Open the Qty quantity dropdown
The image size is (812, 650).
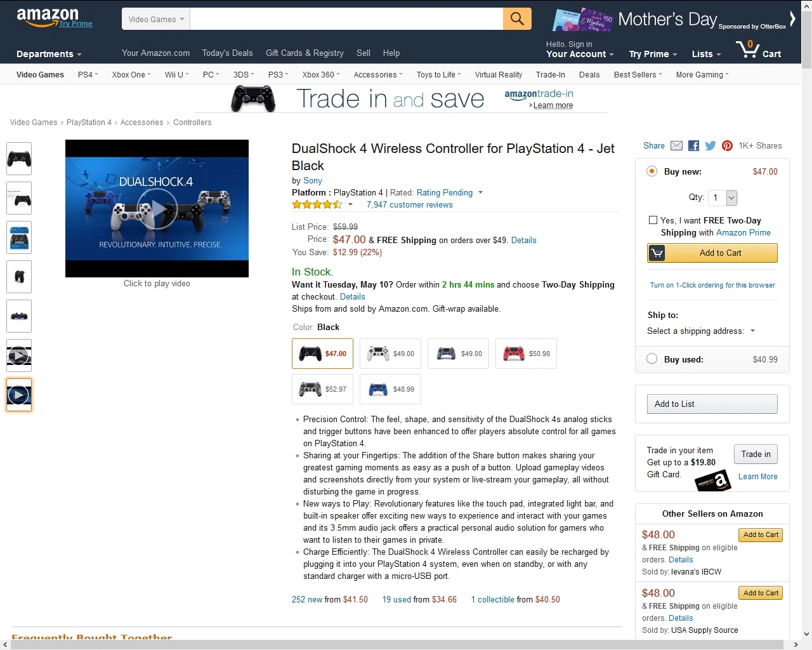point(723,198)
